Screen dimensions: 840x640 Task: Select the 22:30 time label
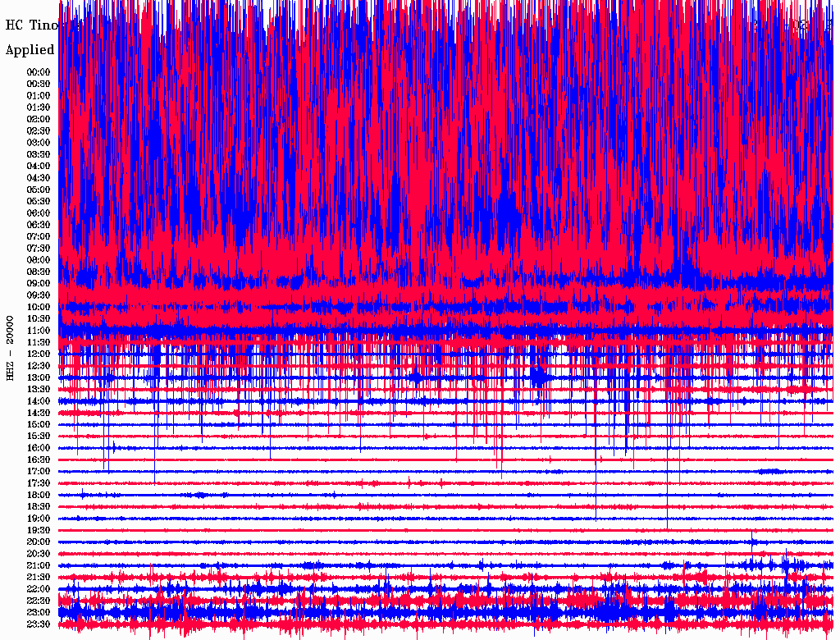(39, 601)
